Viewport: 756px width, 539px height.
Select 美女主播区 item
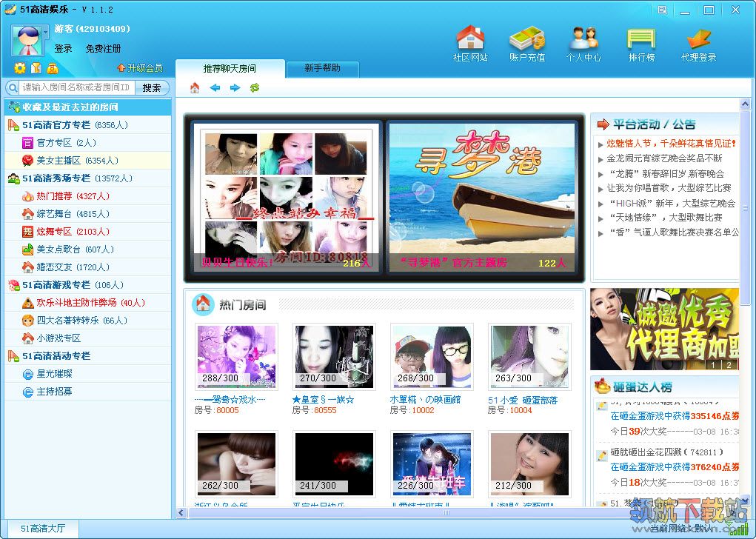[87, 161]
